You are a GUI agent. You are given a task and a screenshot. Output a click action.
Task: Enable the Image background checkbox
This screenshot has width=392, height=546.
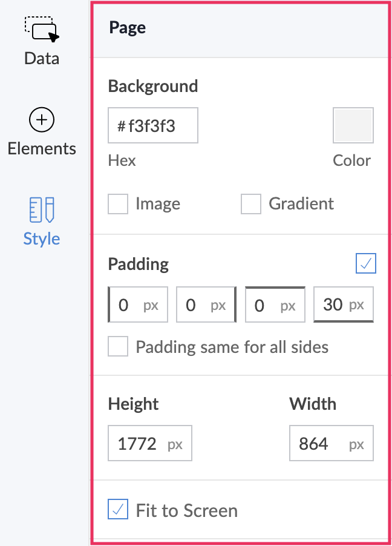click(x=118, y=204)
